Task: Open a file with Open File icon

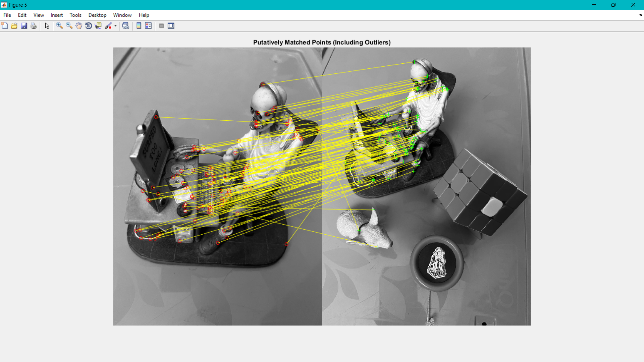Action: click(x=14, y=26)
